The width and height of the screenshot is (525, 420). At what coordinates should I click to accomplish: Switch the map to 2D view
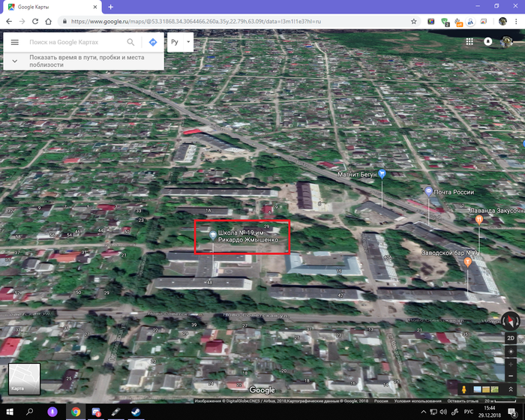[x=510, y=337]
